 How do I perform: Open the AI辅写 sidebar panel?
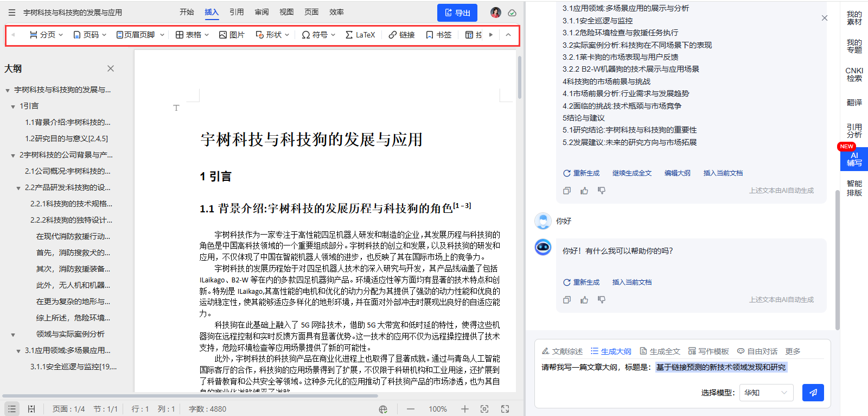854,159
